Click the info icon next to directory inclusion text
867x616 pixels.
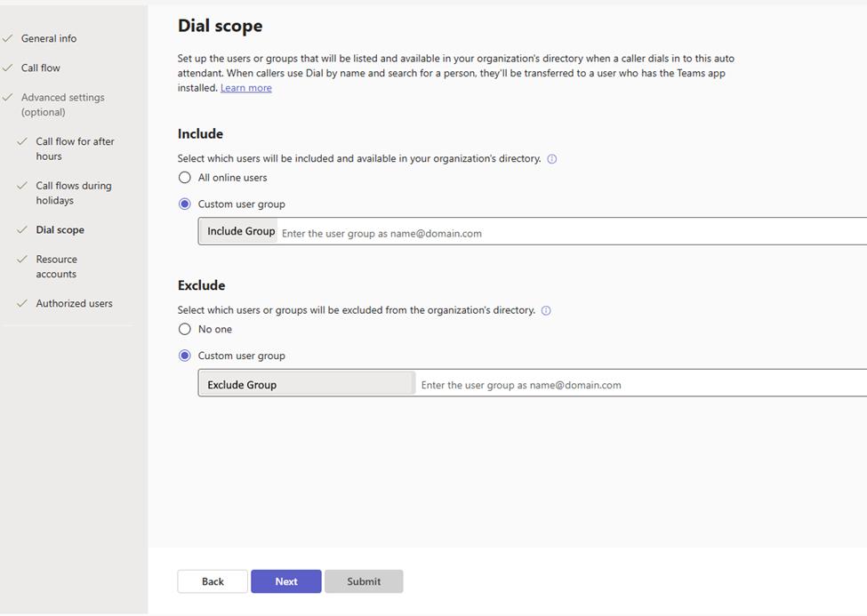coord(552,158)
